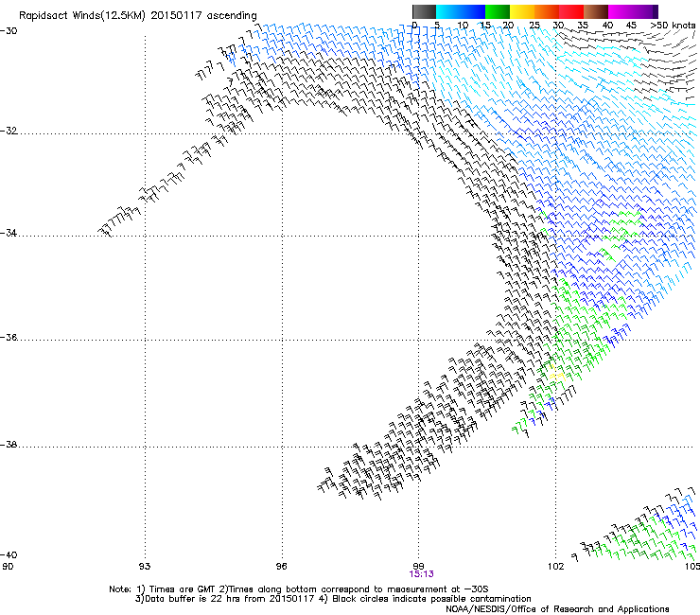Click the NOAA/NESDIS credit line
Screen dimensions: 700x615
[x=557, y=609]
